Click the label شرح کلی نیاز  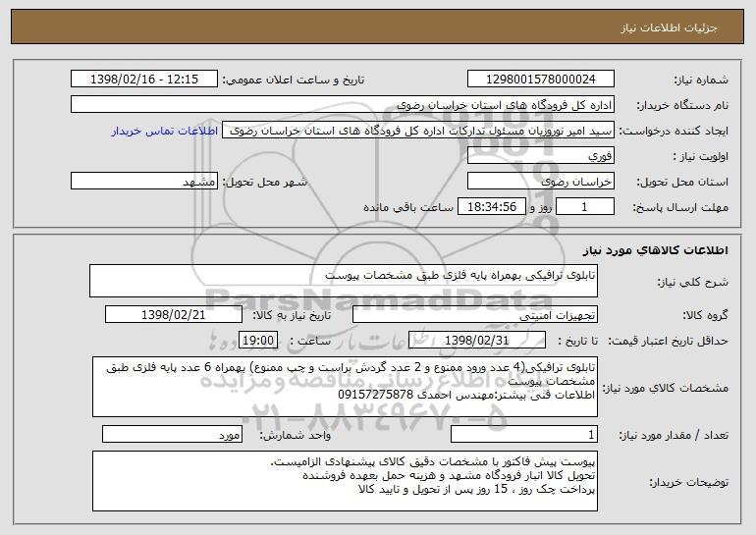[693, 282]
